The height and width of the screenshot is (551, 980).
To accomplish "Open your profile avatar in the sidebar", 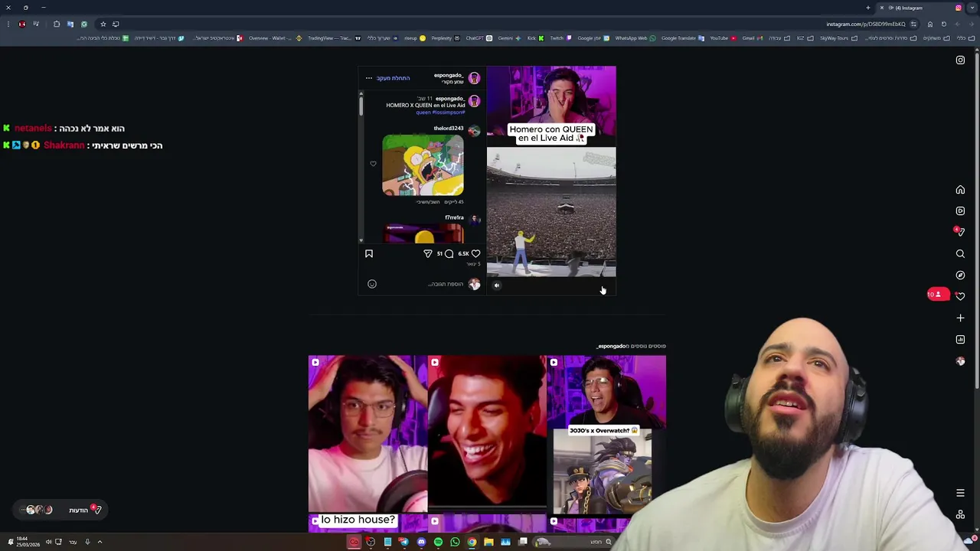I will click(x=960, y=361).
